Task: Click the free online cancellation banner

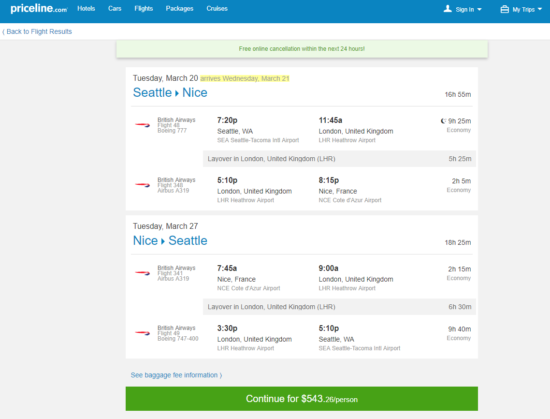Action: (x=302, y=49)
